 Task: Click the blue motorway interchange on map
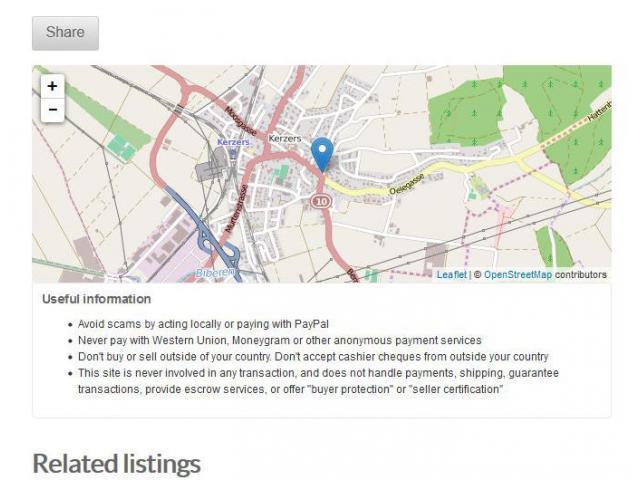pos(218,246)
